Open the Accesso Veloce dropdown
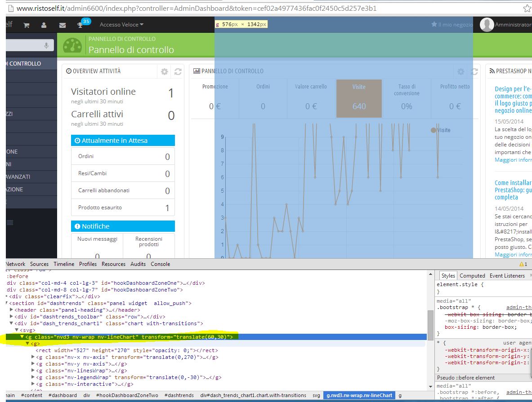 (121, 25)
